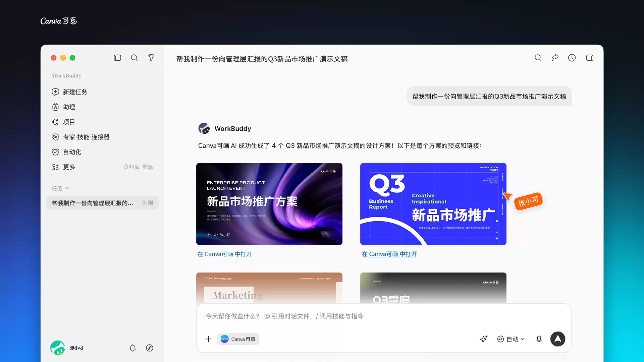Click the Canva可画 logo at top left
Screen dimensions: 644x362
point(59,21)
